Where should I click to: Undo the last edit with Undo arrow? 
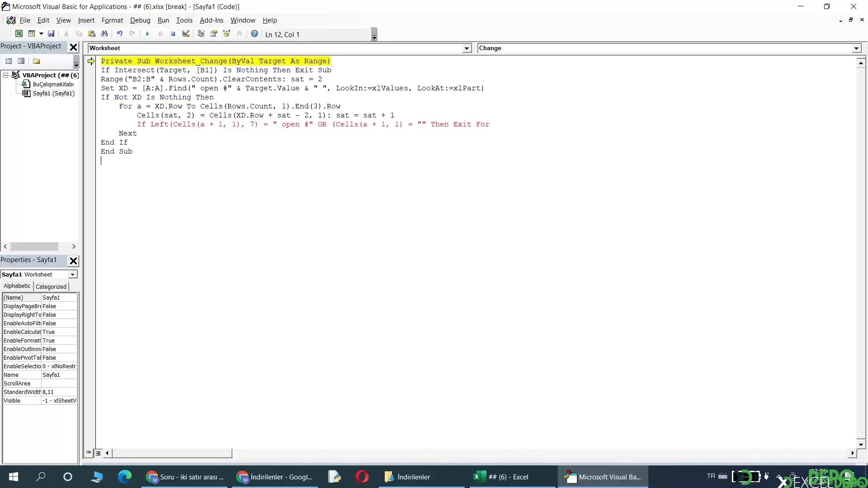[120, 34]
